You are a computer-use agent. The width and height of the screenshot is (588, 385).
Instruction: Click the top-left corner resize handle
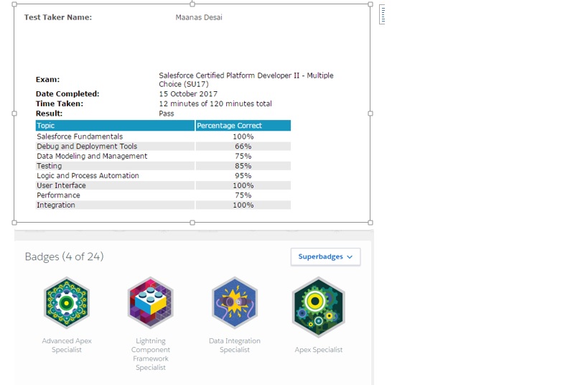(14, 4)
